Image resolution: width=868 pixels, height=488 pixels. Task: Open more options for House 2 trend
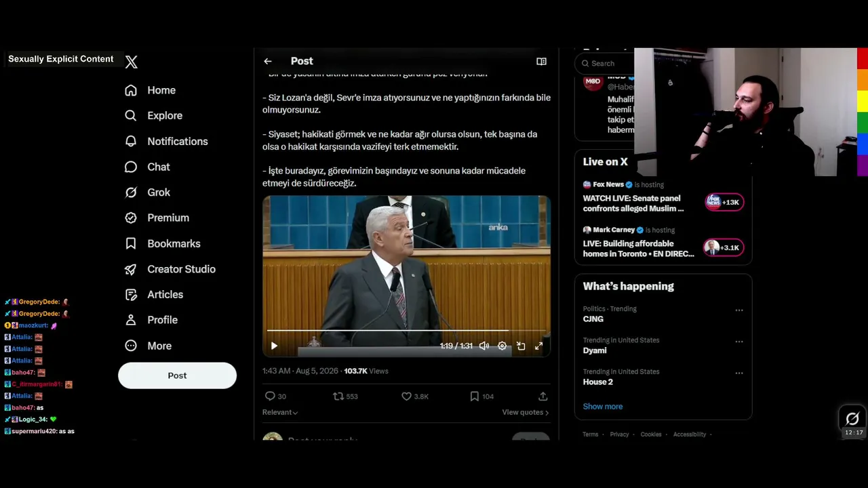pyautogui.click(x=739, y=373)
